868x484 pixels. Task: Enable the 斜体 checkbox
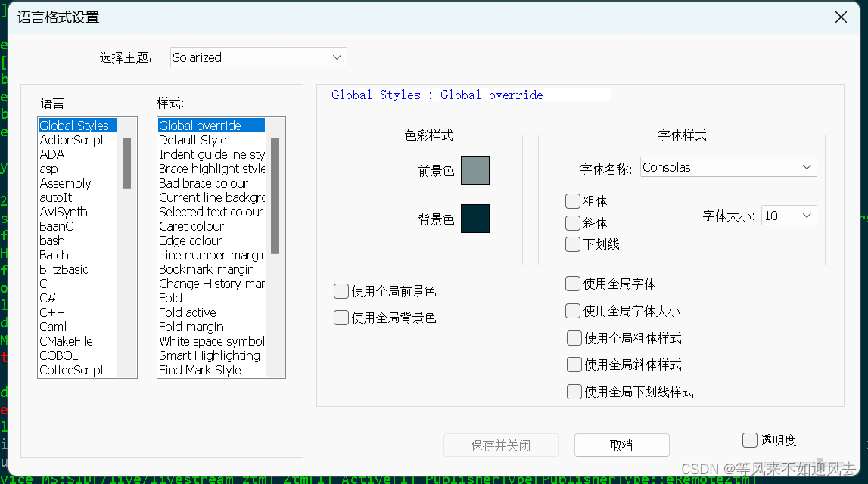[x=573, y=222]
